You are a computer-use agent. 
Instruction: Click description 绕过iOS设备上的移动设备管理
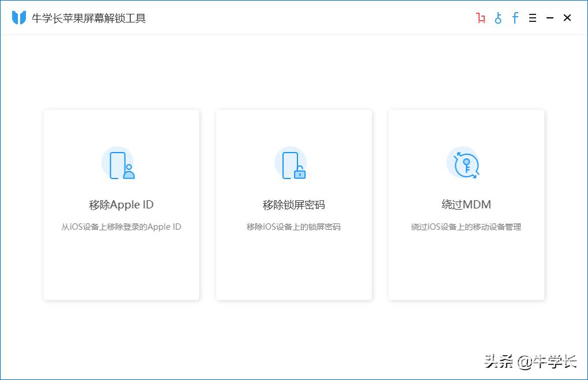(466, 227)
